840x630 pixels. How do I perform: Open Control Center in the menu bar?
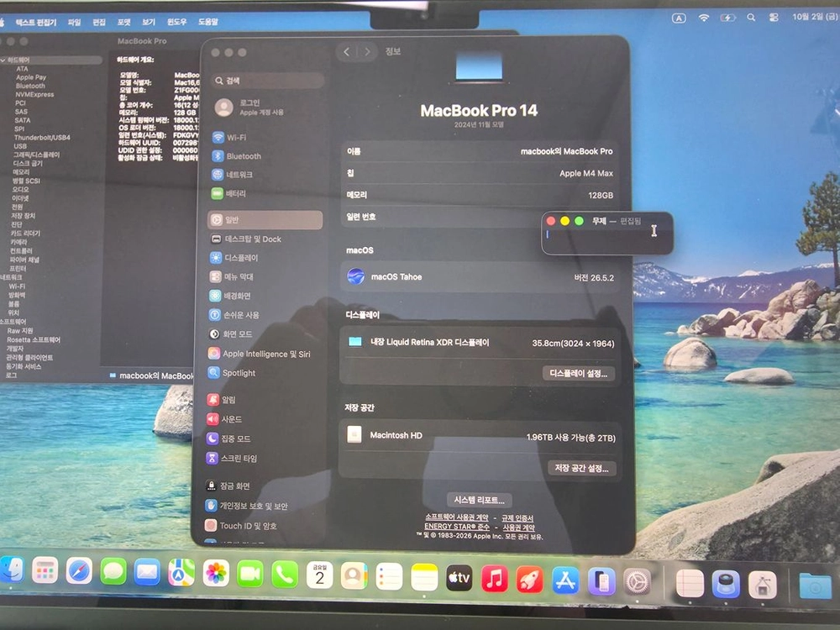(774, 18)
